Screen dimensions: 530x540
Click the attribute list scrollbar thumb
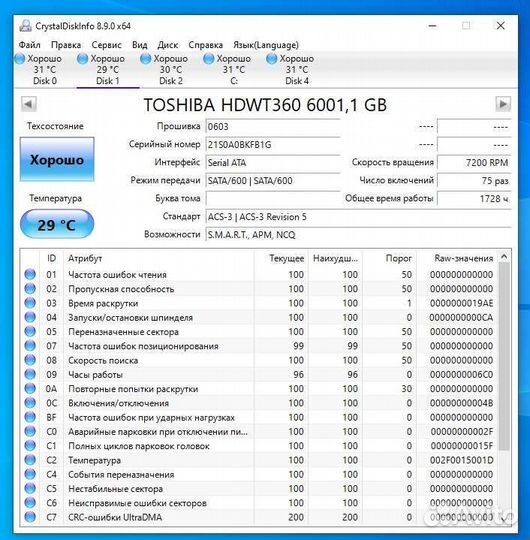504,356
